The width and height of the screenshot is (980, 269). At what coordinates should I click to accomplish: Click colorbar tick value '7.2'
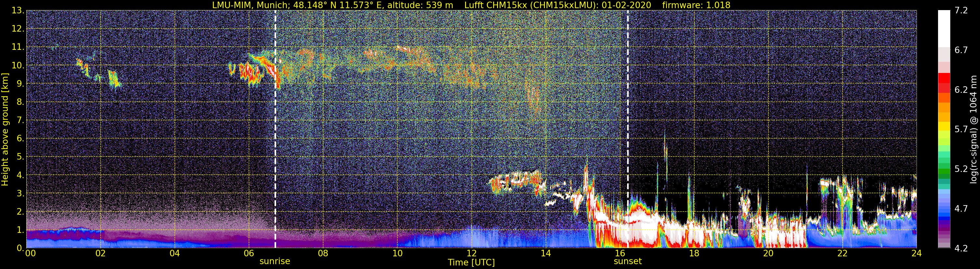tap(961, 11)
